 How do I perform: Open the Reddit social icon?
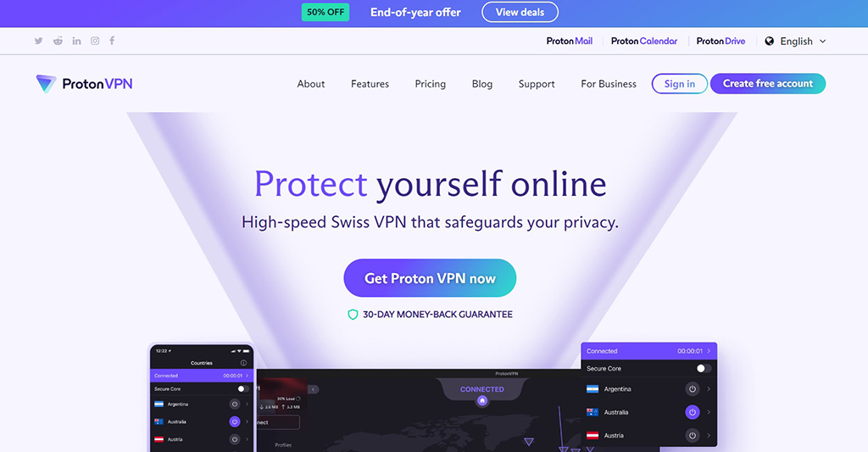58,41
